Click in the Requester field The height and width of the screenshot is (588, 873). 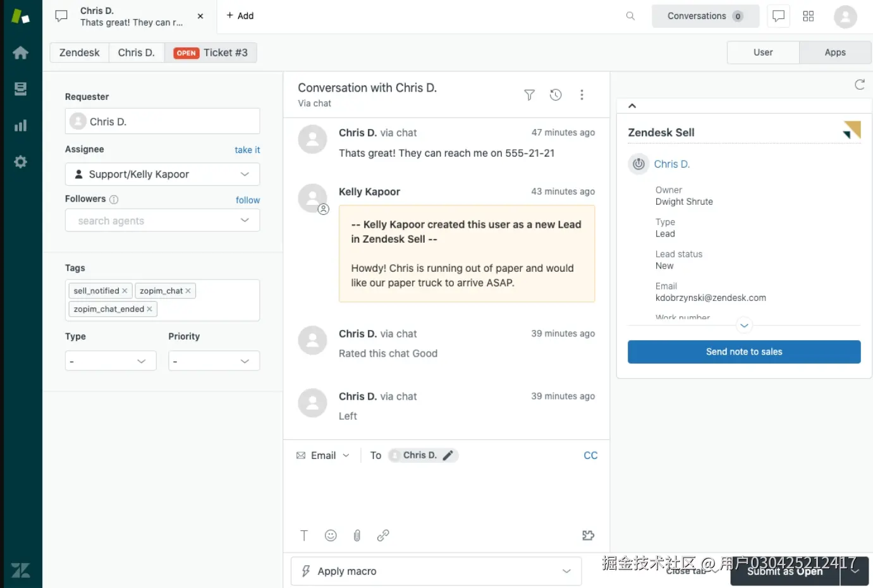point(162,121)
